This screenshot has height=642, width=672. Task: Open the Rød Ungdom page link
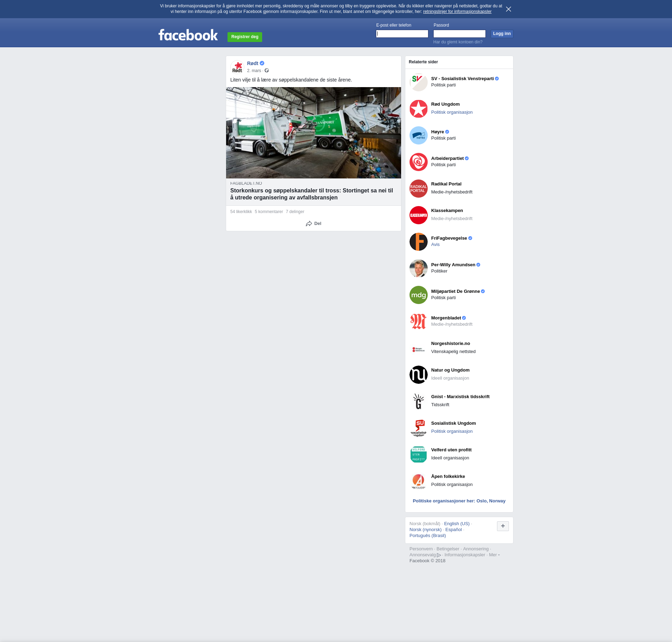[x=446, y=104]
